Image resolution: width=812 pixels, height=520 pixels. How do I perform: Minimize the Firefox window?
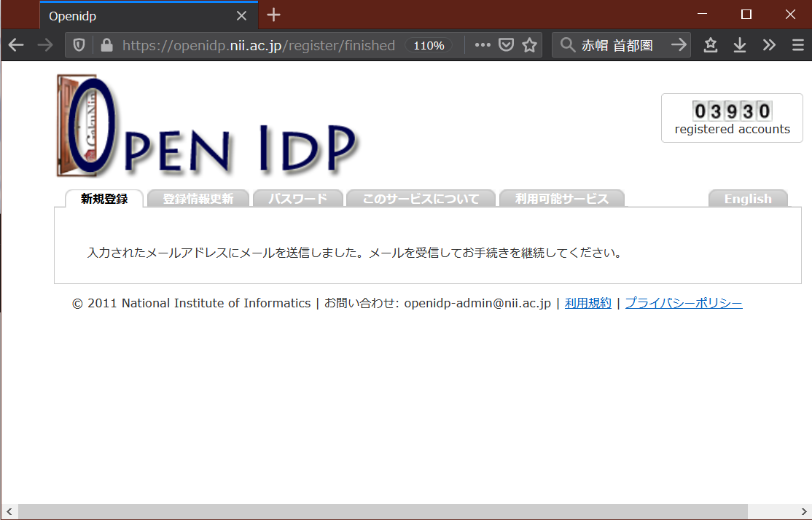tap(702, 14)
